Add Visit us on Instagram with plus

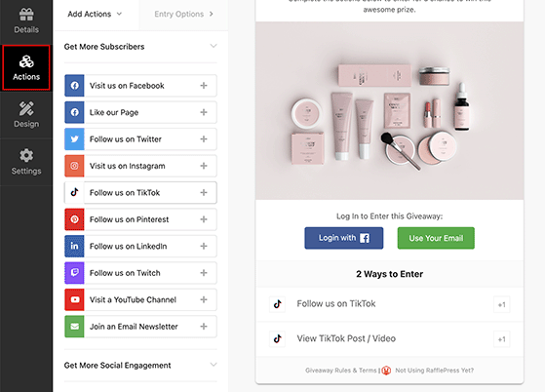click(x=204, y=166)
